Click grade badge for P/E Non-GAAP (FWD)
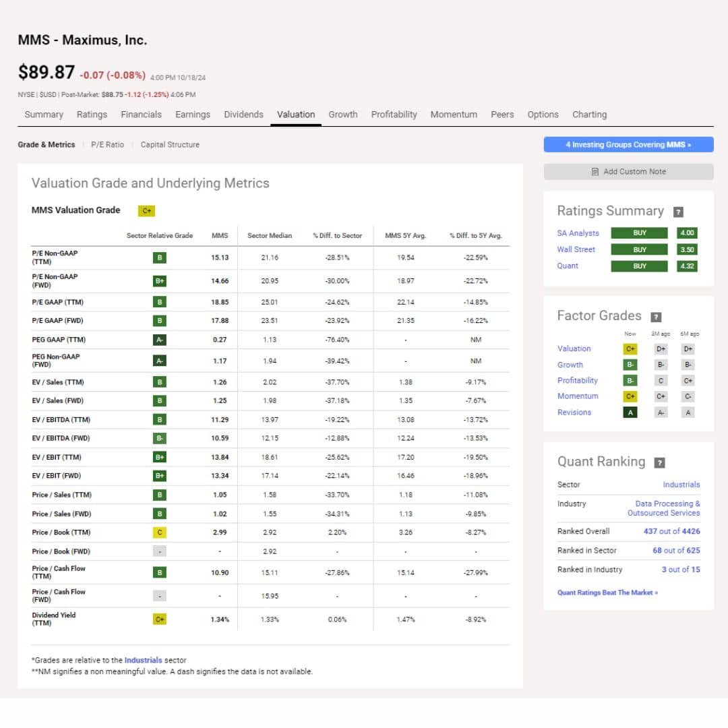The width and height of the screenshot is (728, 728). (159, 281)
